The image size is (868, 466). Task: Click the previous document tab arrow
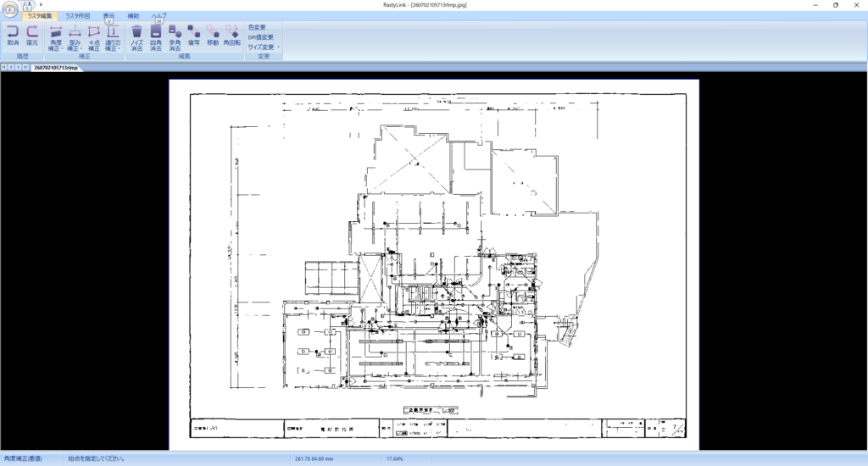pyautogui.click(x=11, y=67)
